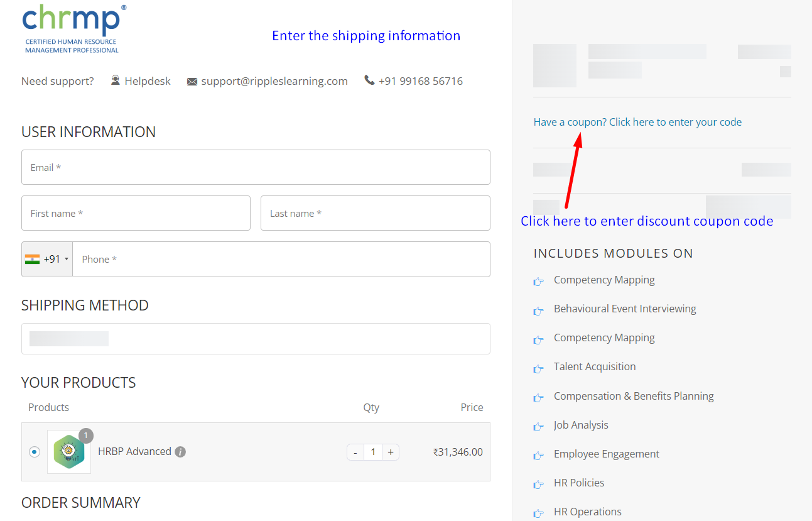Viewport: 812px width, 521px height.
Task: Open the +91 country code dropdown
Action: tap(47, 259)
